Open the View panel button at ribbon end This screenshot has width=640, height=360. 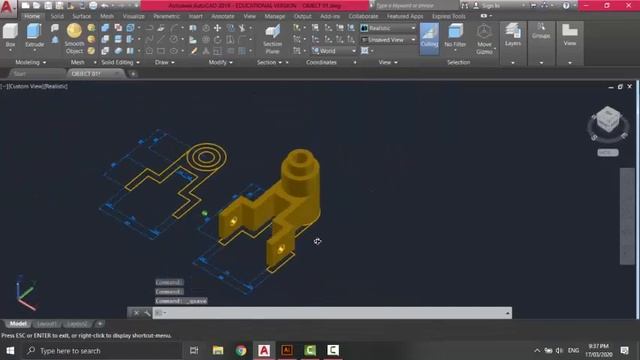[569, 43]
